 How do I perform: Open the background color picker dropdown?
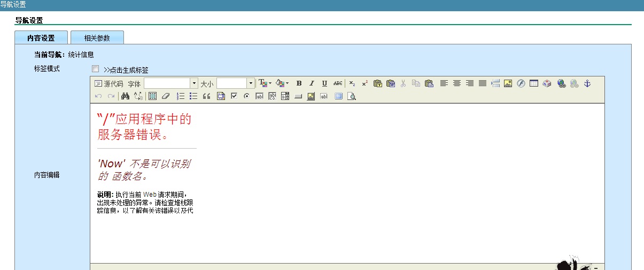pyautogui.click(x=287, y=83)
